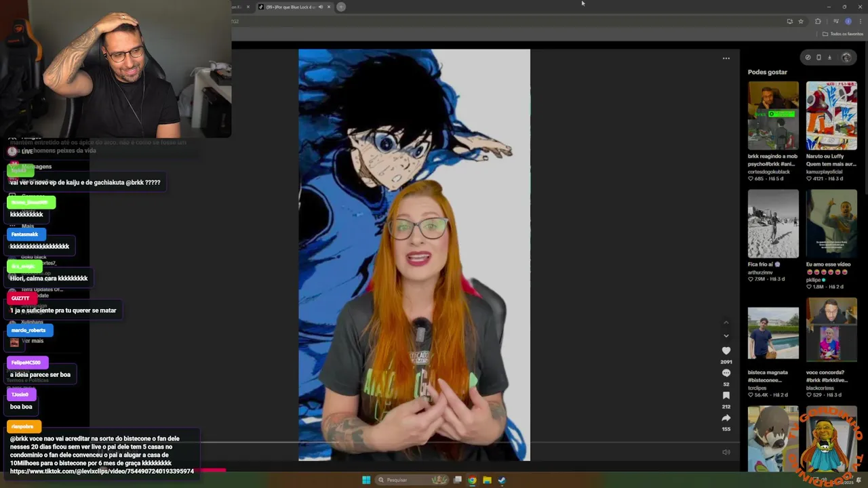The height and width of the screenshot is (488, 868).
Task: Select caption 'brkk reagindo a mob psycho'
Action: point(772,160)
